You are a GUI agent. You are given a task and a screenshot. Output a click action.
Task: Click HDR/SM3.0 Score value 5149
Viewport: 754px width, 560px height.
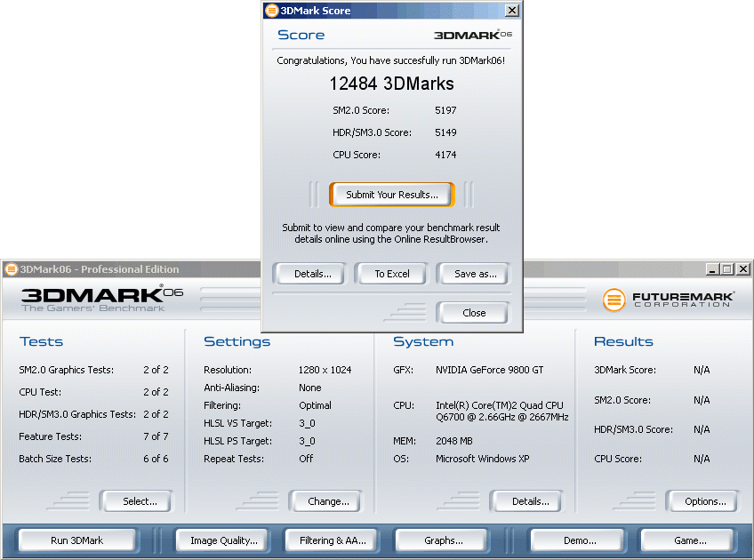tap(445, 132)
